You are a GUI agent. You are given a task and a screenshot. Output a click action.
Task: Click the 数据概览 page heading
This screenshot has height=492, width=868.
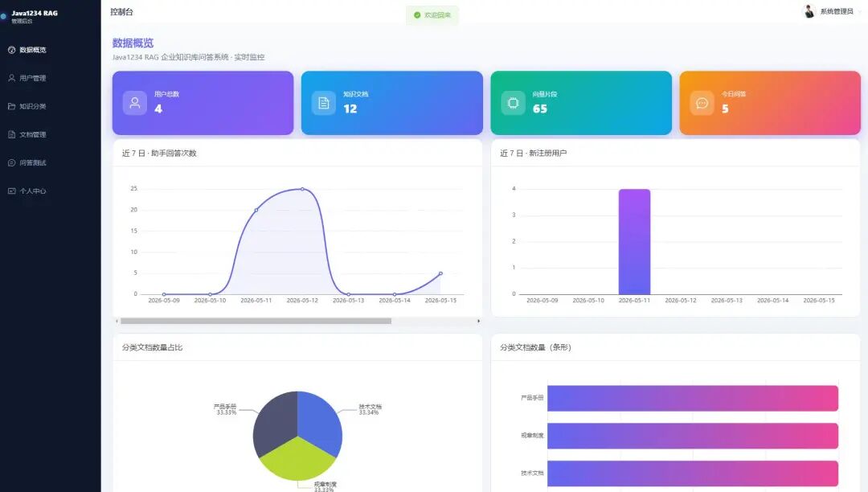133,43
